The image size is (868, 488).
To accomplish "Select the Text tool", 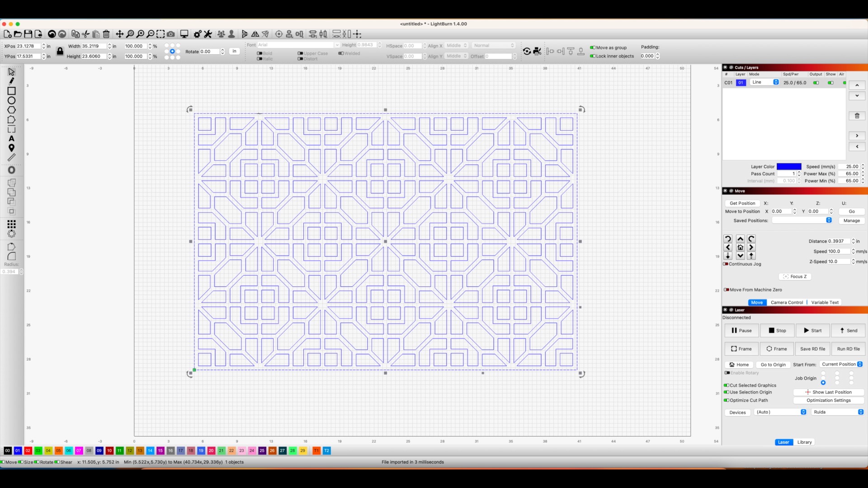I will tap(11, 138).
